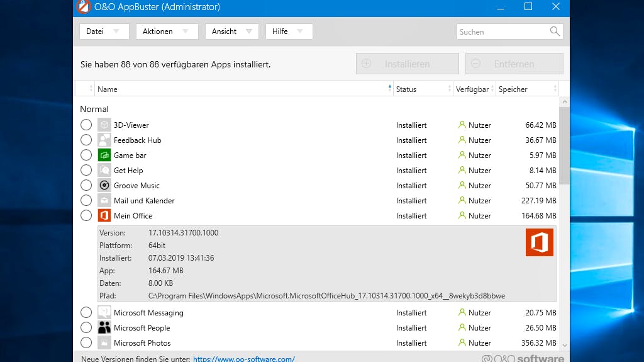Sort the list by Name column

click(244, 89)
